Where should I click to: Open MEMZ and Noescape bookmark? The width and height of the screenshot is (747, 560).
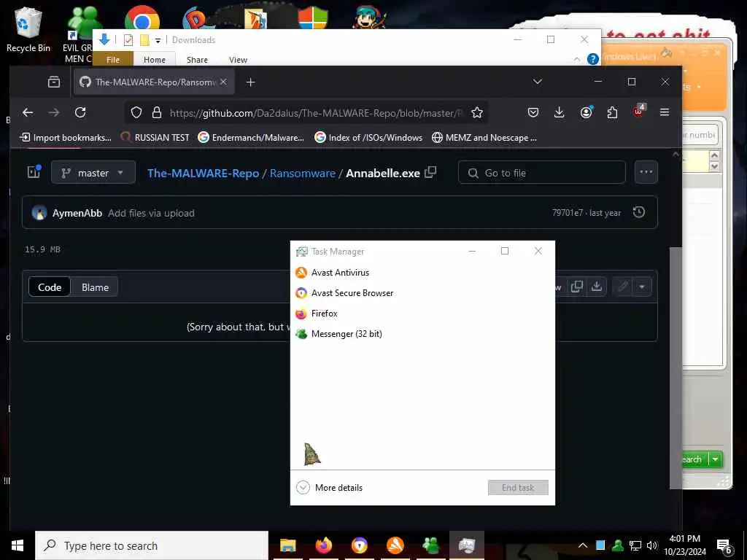coord(484,138)
